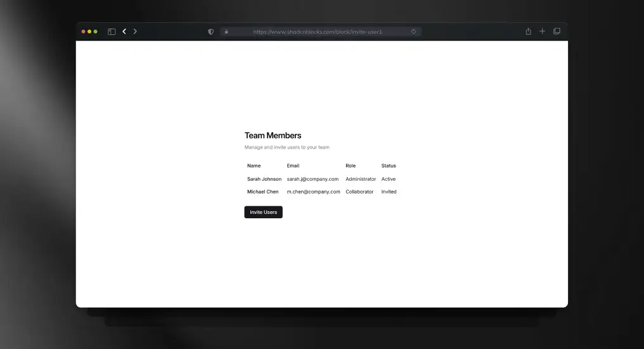This screenshot has width=644, height=349.
Task: Click the 'Manage and invite users' subtitle
Action: coord(287,147)
